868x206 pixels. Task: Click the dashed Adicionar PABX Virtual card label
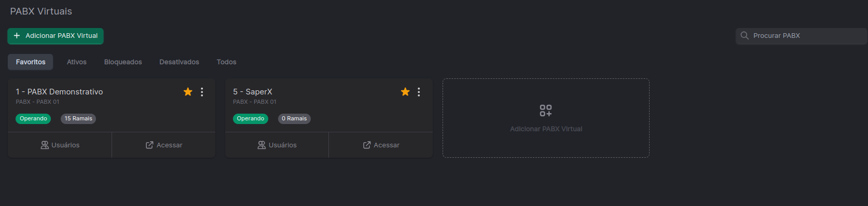546,129
